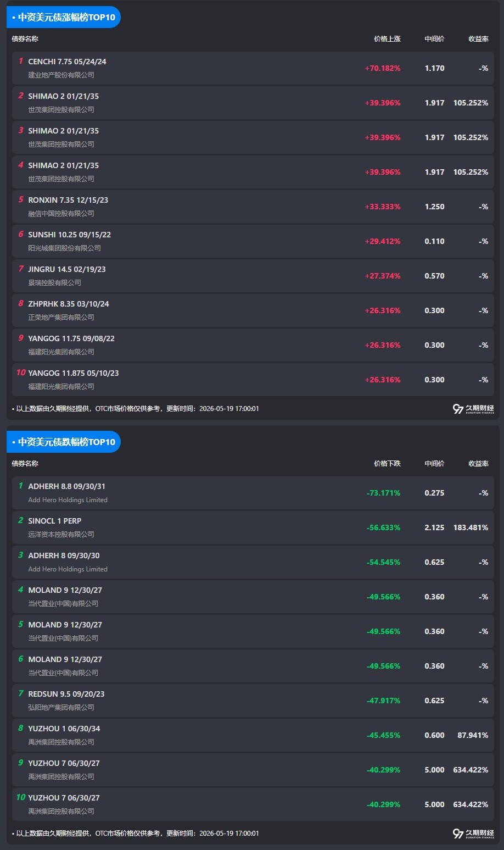Open the ADHERH 8.8 09/30/31 bond
This screenshot has width=504, height=850.
(253, 493)
